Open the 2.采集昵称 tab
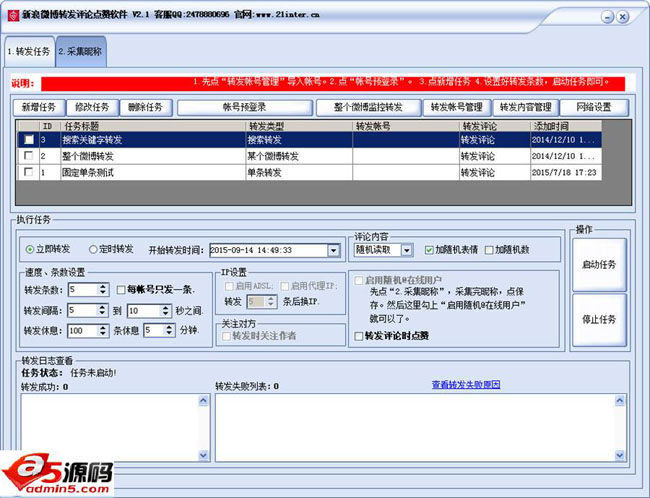The image size is (650, 498). (80, 51)
